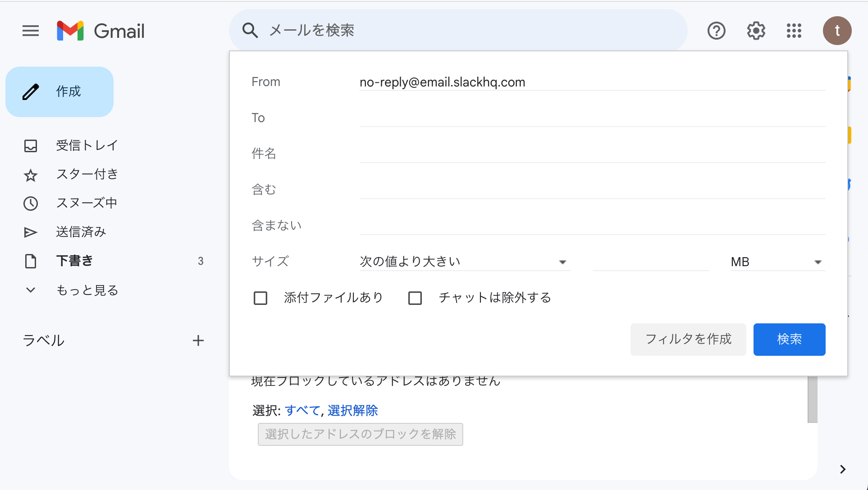Open the 次の値より大きい size comparison dropdown
The width and height of the screenshot is (868, 490).
coord(465,262)
